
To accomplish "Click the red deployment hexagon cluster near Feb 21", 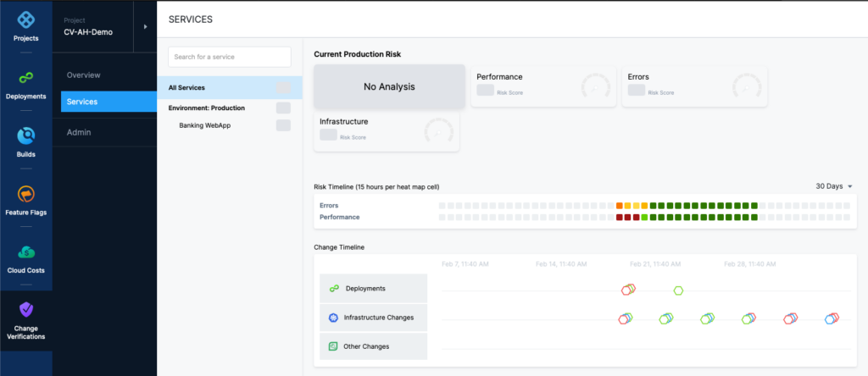I will pyautogui.click(x=628, y=290).
